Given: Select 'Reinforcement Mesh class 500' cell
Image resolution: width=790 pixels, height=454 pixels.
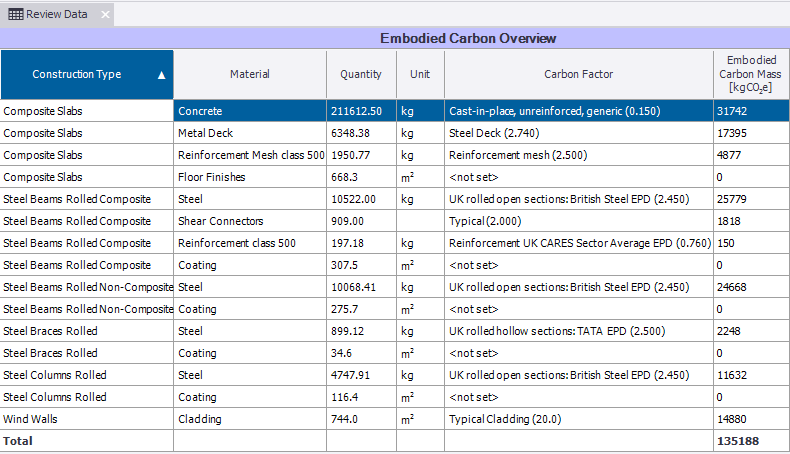Looking at the screenshot, I should pos(250,155).
